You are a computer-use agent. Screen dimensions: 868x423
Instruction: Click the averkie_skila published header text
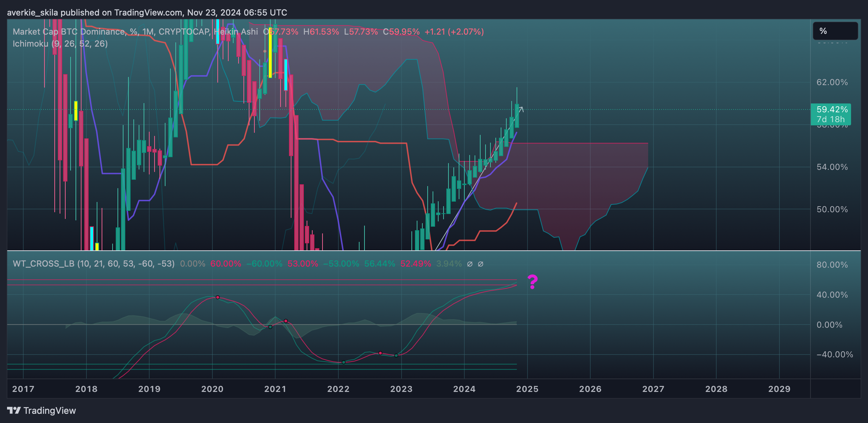pos(147,13)
